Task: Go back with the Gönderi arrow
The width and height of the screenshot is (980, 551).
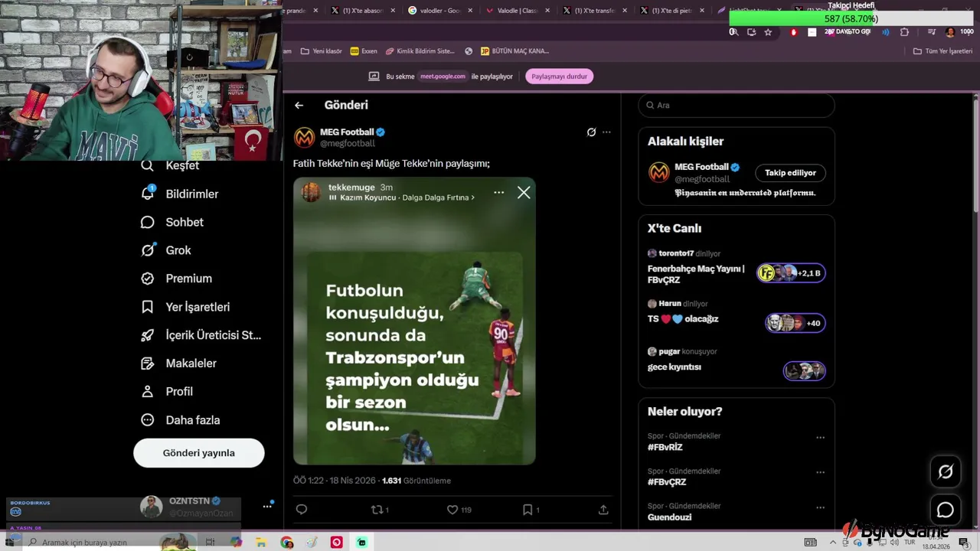Action: point(299,106)
